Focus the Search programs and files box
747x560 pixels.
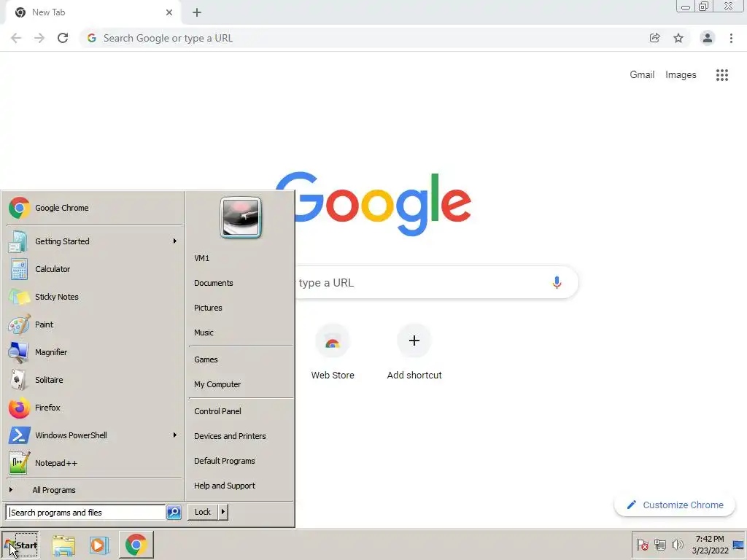tap(86, 513)
